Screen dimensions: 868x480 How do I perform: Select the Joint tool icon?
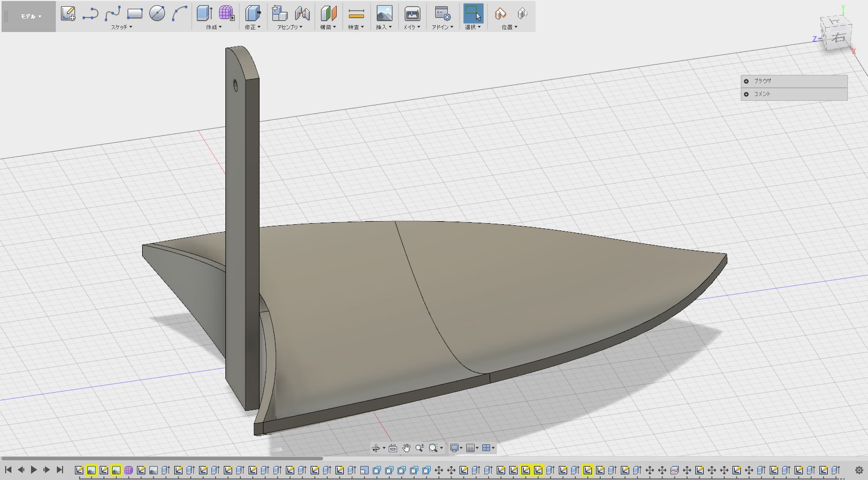(x=302, y=13)
